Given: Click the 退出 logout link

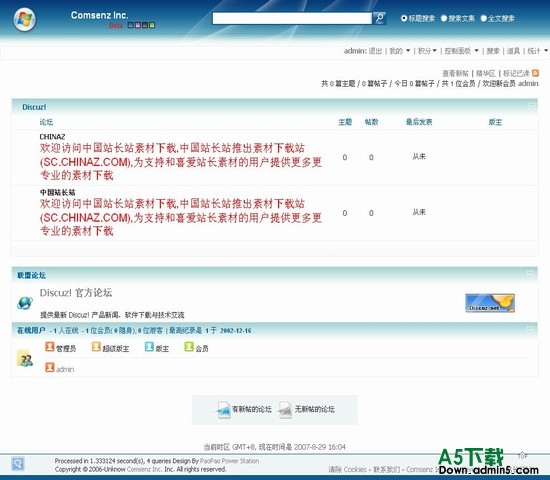Looking at the screenshot, I should tap(375, 51).
